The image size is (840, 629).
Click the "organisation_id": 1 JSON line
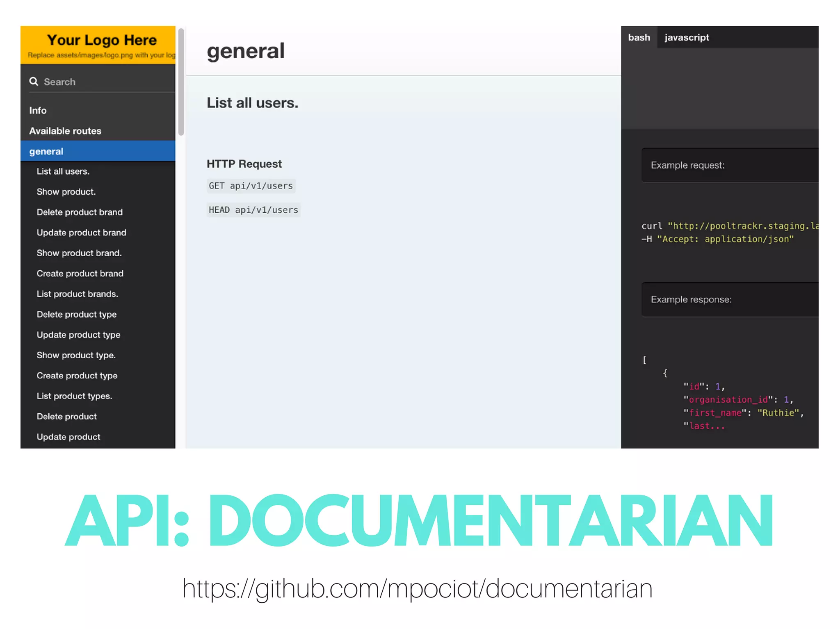click(x=738, y=400)
